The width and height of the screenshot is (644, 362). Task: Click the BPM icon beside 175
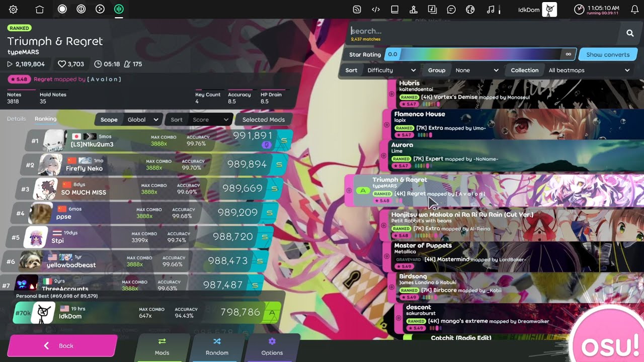coord(127,64)
